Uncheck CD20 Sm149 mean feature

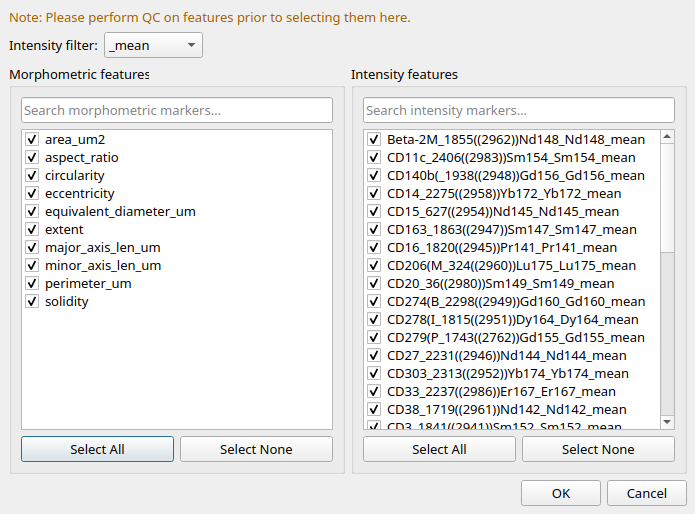click(374, 284)
